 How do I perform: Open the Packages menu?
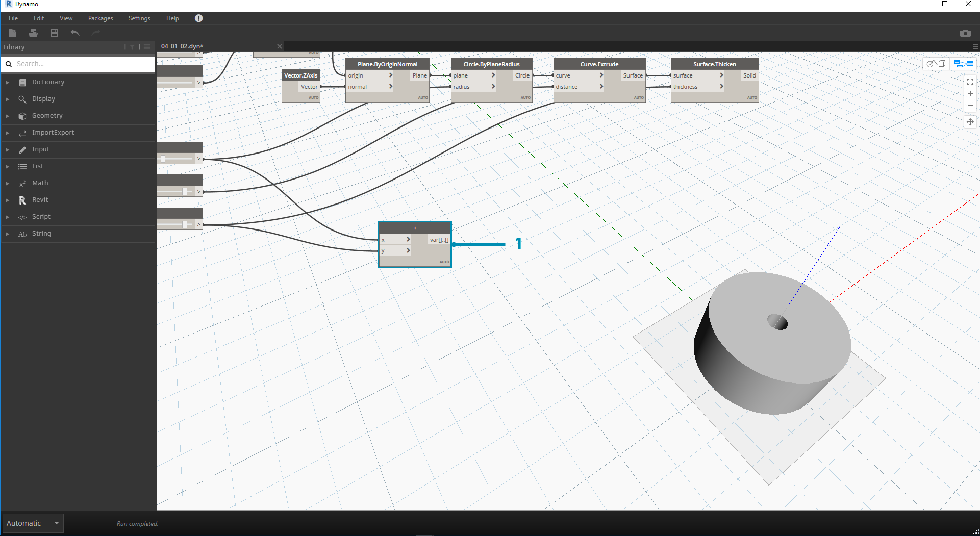[100, 18]
